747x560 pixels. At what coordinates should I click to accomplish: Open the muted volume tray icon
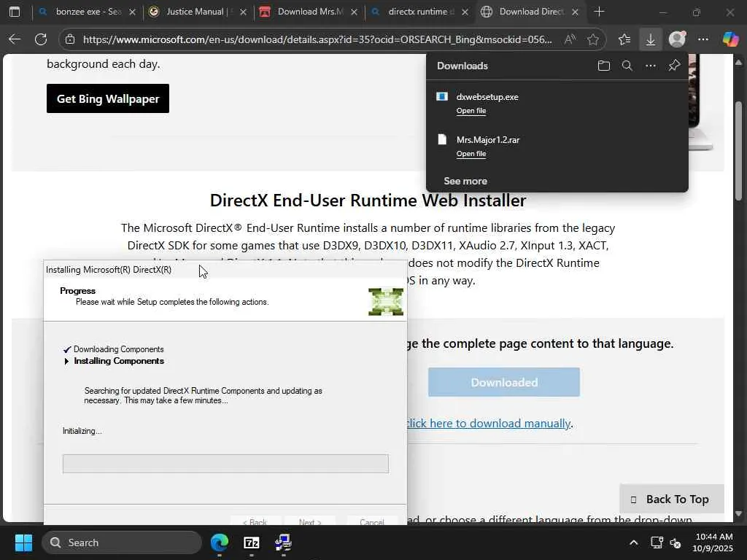[x=676, y=542]
